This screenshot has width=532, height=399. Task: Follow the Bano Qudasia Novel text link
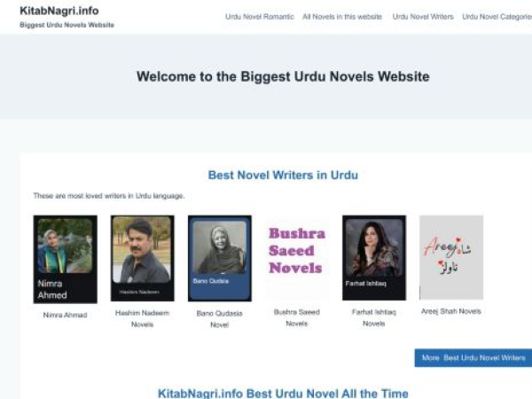coord(220,319)
